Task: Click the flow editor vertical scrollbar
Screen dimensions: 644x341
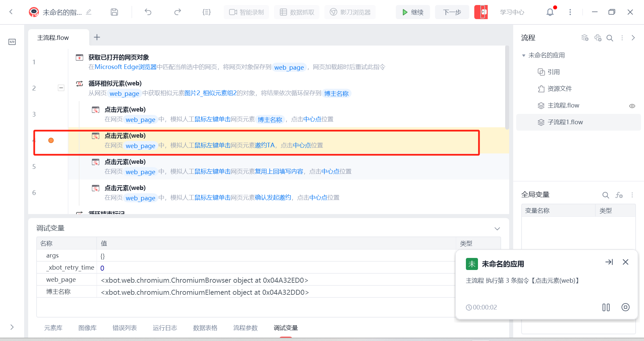Action: 507,87
